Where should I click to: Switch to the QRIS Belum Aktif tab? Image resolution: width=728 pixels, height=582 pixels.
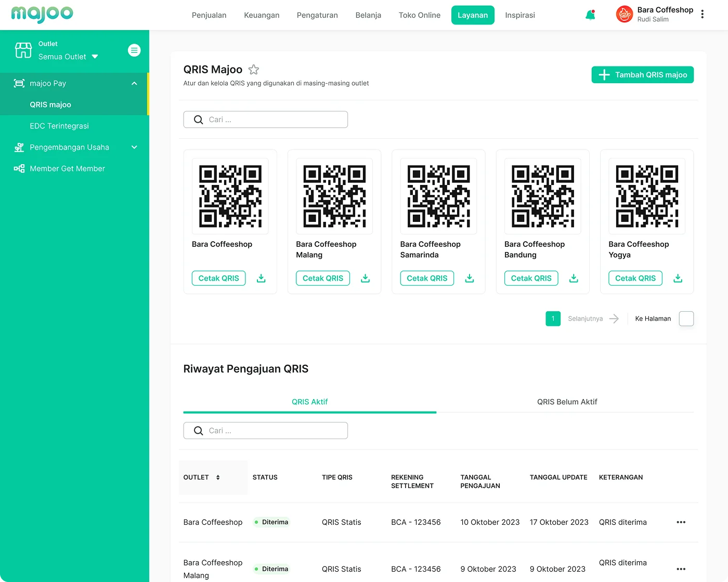click(567, 402)
